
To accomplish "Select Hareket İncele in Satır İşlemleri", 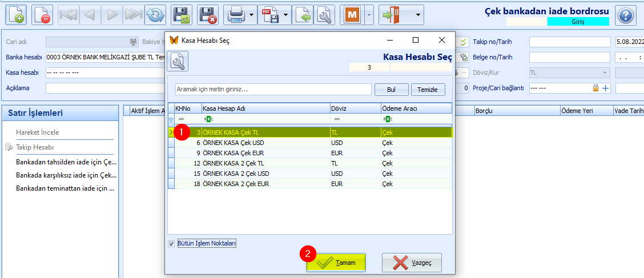I will 38,132.
